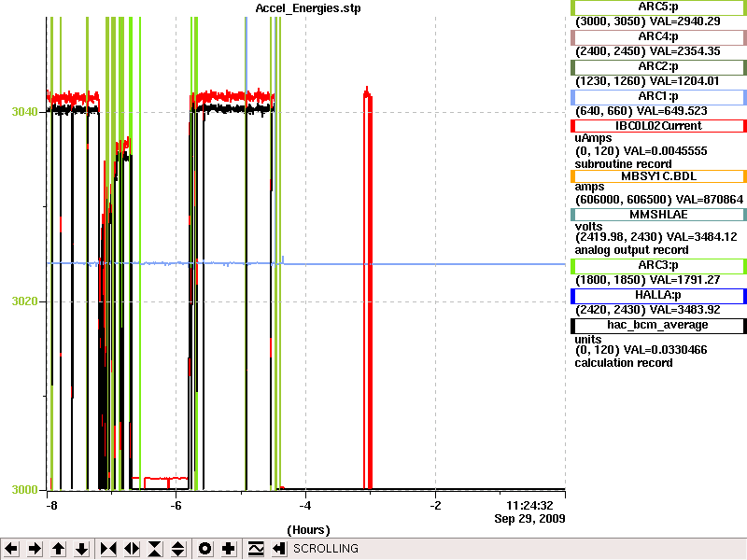Screen dimensions: 747x560
Task: Click the 11:24:32 time label
Action: (529, 506)
